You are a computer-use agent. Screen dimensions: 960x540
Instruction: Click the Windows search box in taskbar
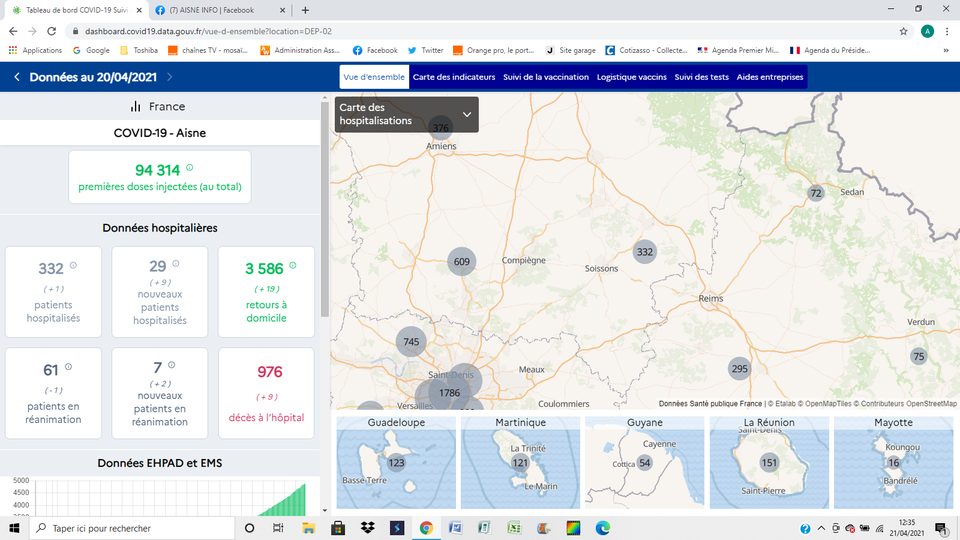click(130, 528)
